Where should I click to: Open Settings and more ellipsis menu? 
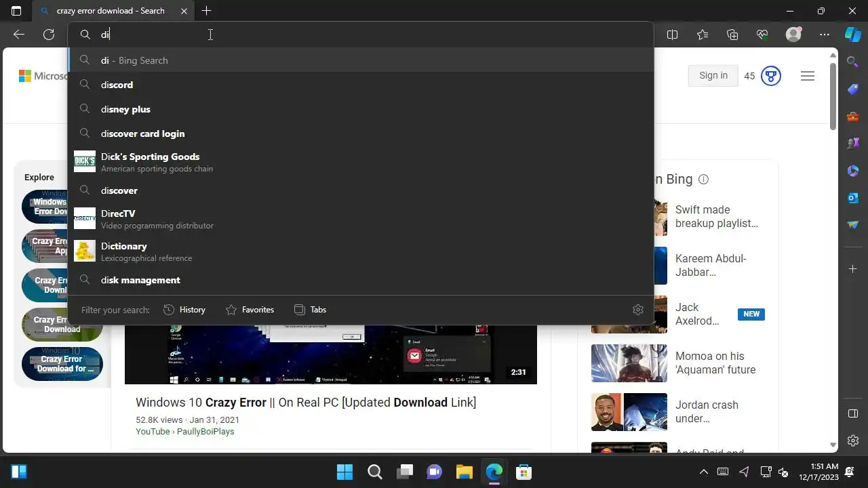point(824,35)
